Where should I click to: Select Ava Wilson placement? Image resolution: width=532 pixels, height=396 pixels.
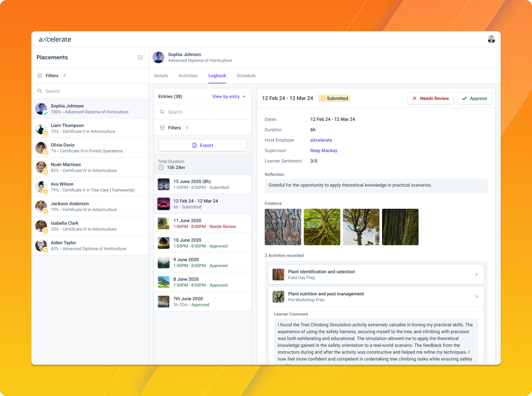click(x=90, y=187)
